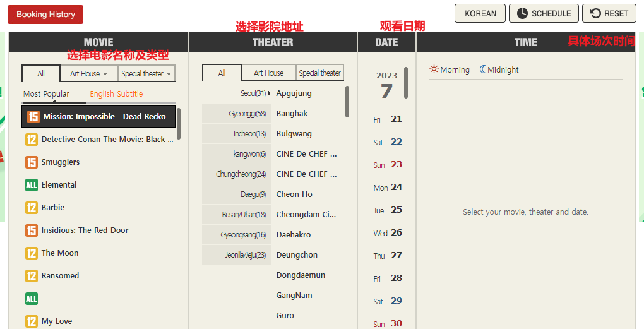Open Booking History
This screenshot has height=329, width=644.
pos(45,15)
